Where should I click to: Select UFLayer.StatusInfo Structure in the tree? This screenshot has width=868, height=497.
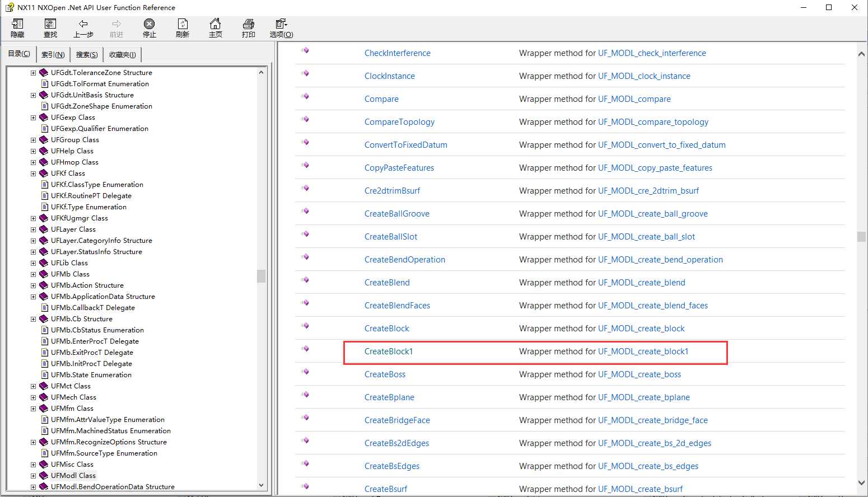pyautogui.click(x=96, y=252)
